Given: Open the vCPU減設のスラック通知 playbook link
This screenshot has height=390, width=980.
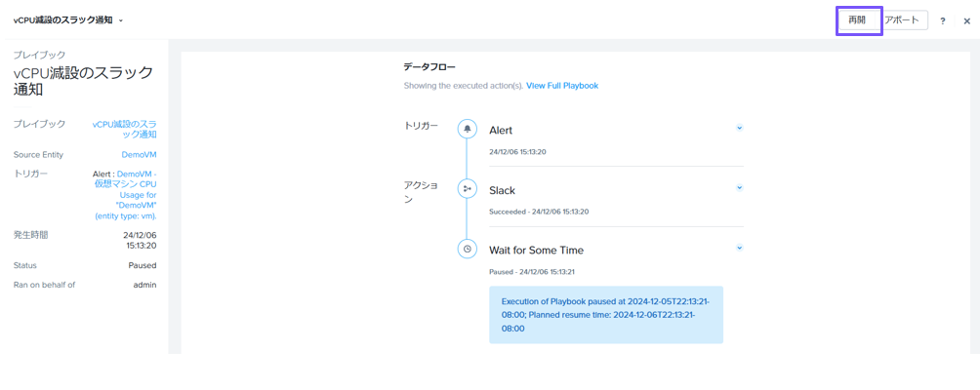Looking at the screenshot, I should tap(124, 129).
